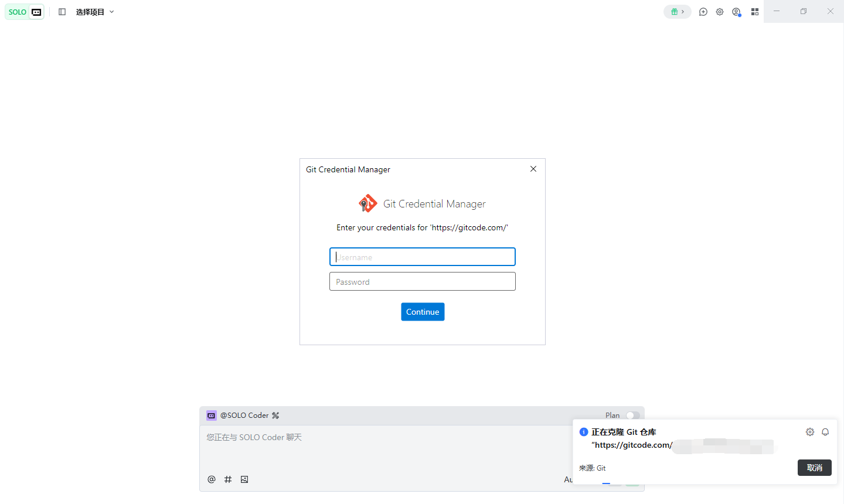Click the purple SOLO Coder agent icon
Screen dimensions: 844x504
point(212,416)
